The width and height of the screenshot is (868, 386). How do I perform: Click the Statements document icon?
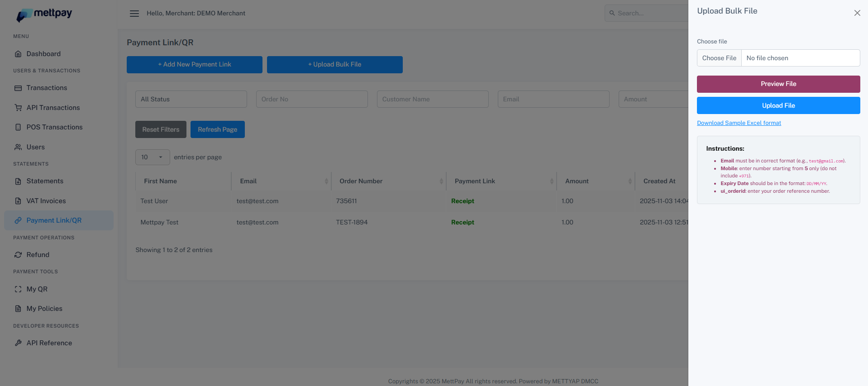point(18,181)
